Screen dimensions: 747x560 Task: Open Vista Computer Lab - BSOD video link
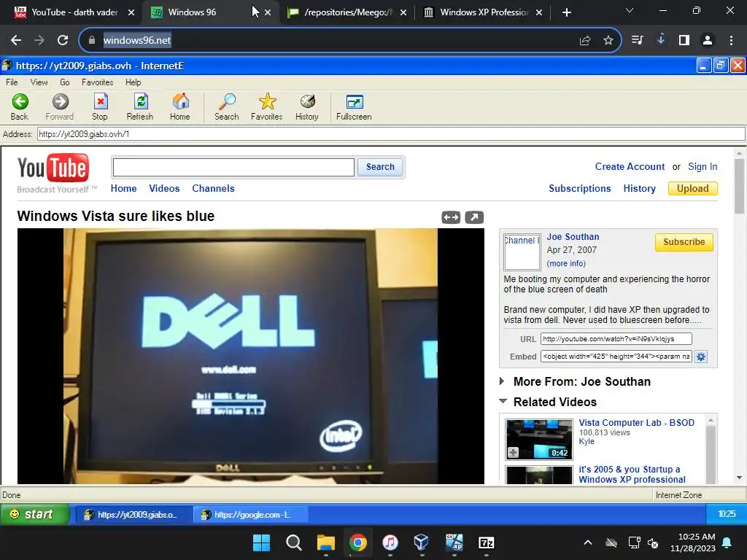[x=636, y=422]
